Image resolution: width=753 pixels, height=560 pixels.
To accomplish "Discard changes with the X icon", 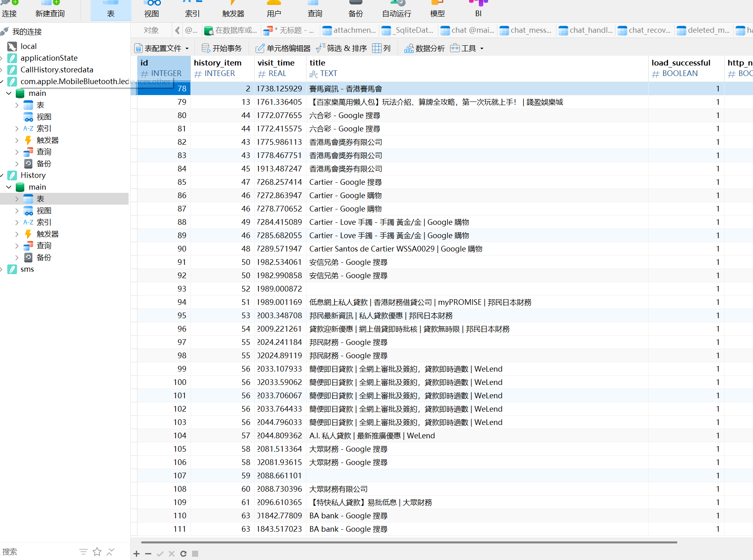I will coord(172,554).
